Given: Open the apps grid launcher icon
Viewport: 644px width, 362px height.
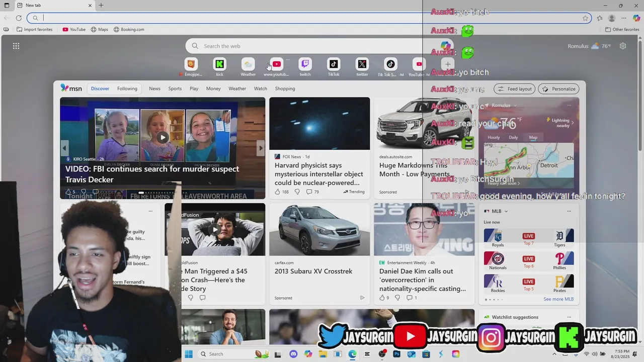Looking at the screenshot, I should (x=16, y=46).
